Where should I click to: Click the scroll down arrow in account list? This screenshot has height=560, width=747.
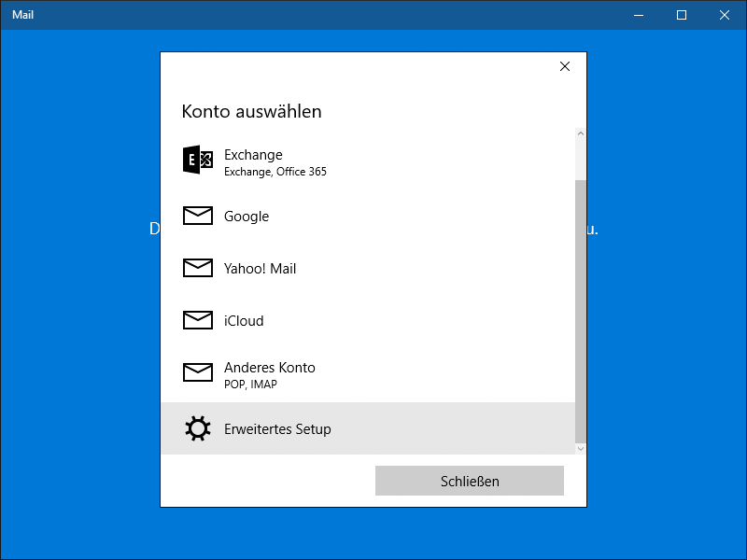(580, 449)
